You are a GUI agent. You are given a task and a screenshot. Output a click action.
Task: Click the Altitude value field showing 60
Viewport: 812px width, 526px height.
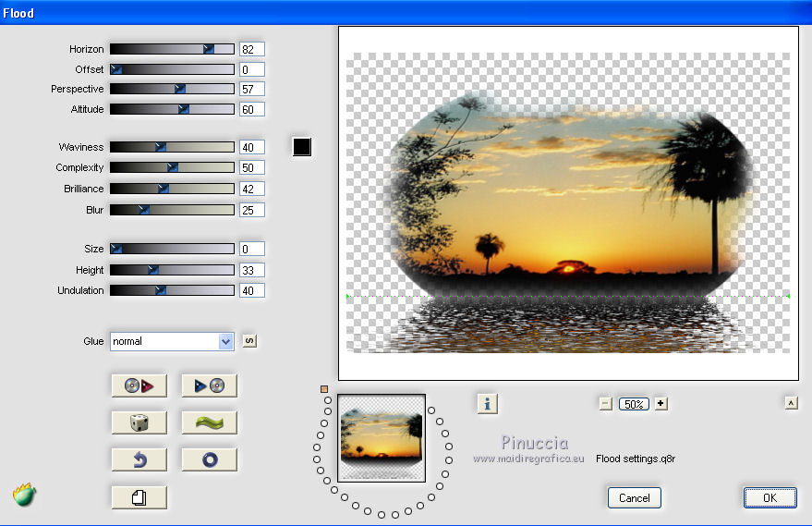click(x=252, y=109)
